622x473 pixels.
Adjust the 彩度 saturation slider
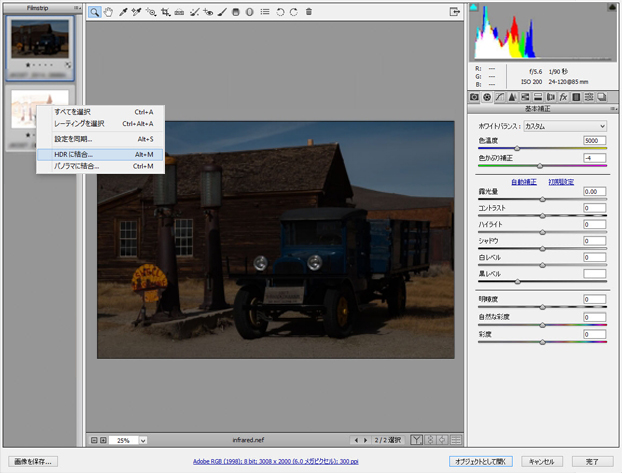click(x=542, y=342)
